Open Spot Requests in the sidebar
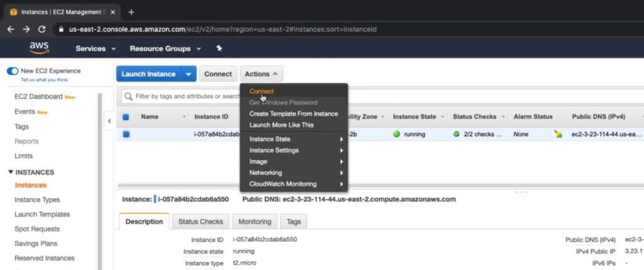Image resolution: width=644 pixels, height=270 pixels. pyautogui.click(x=37, y=229)
